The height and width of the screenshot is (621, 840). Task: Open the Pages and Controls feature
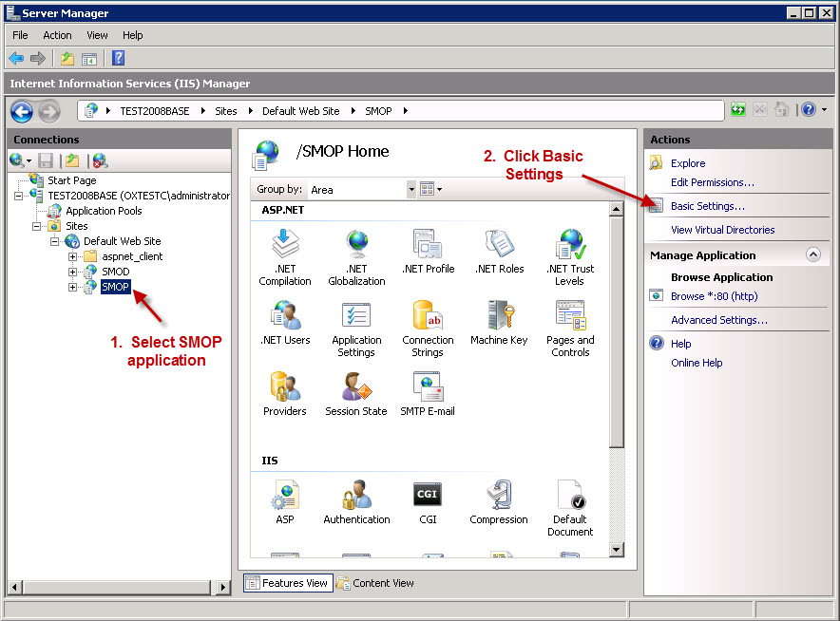(x=570, y=329)
